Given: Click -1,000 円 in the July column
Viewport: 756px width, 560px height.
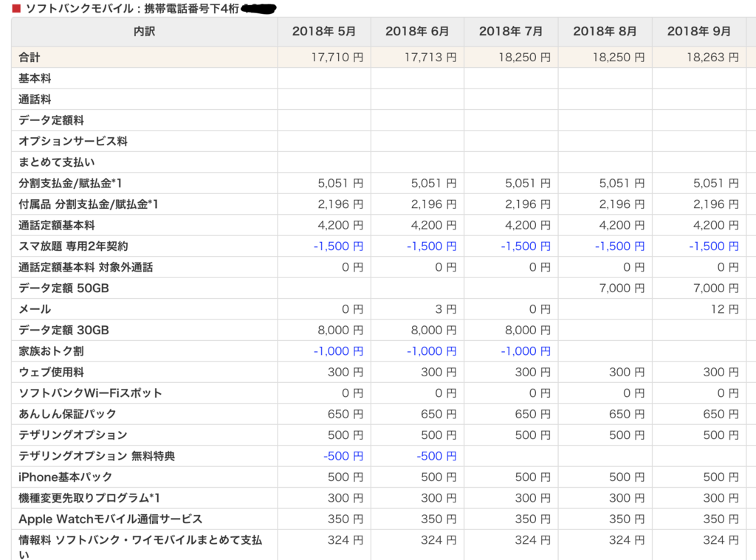Looking at the screenshot, I should coord(526,351).
